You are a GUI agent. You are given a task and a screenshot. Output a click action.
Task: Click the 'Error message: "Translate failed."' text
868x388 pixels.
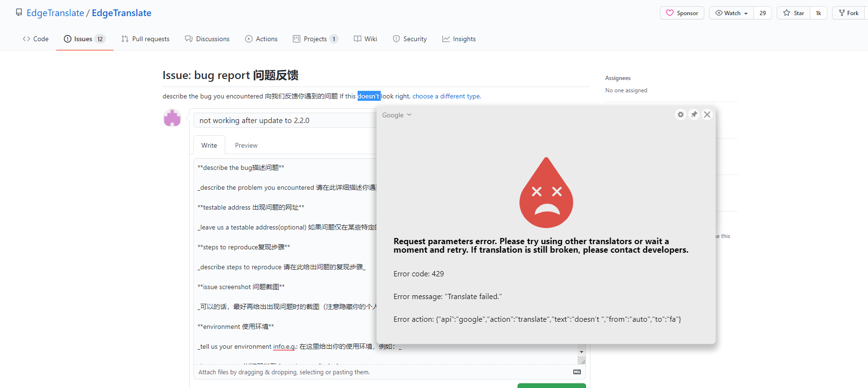[x=447, y=296]
